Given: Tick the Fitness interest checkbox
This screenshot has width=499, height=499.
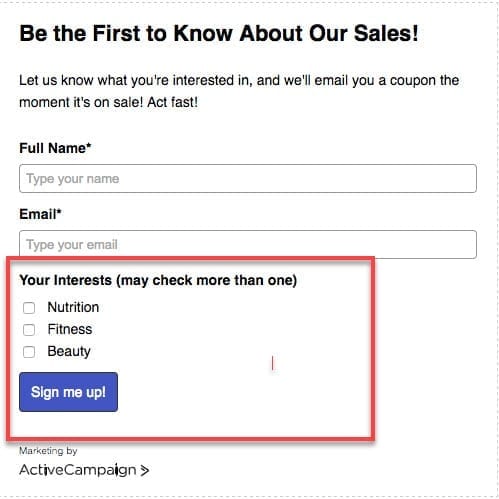Looking at the screenshot, I should [29, 330].
